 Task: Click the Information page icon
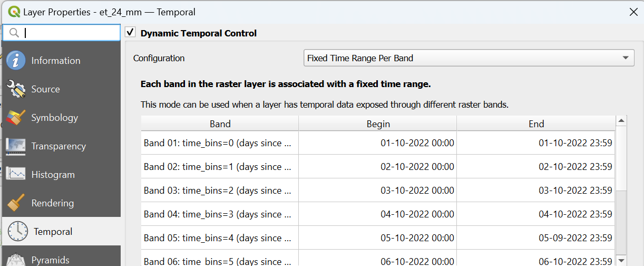point(16,60)
